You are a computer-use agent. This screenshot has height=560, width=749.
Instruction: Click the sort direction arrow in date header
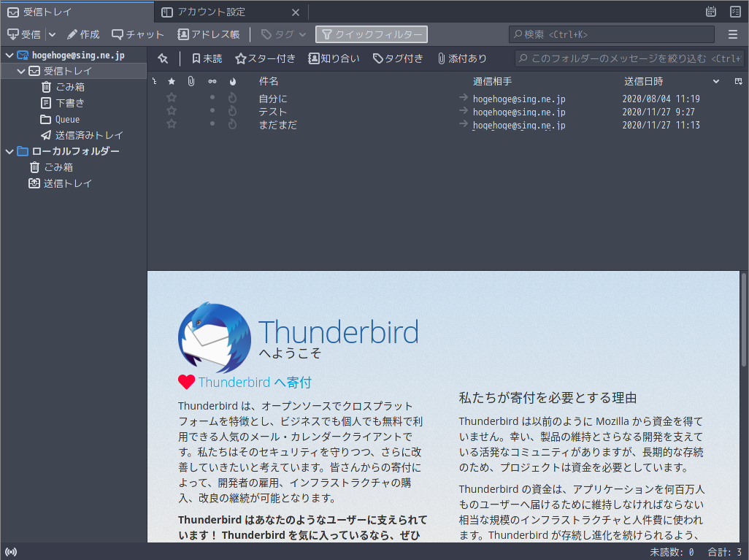point(716,81)
